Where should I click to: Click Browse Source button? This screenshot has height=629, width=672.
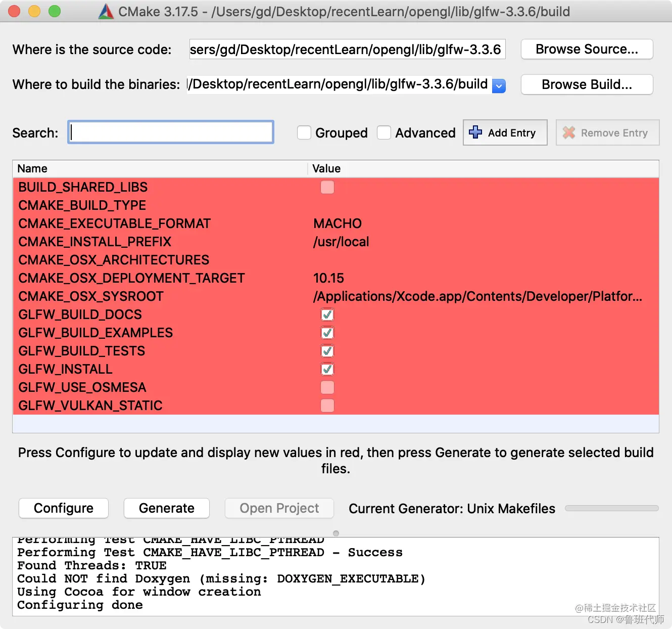point(587,49)
